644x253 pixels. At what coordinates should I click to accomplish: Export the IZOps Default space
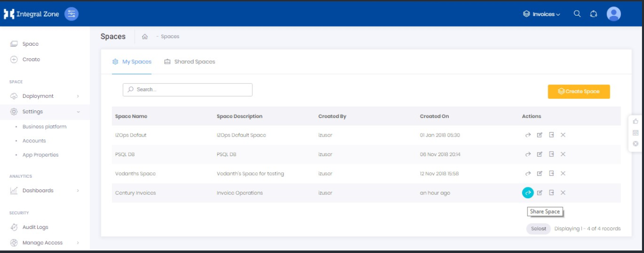[x=551, y=135]
